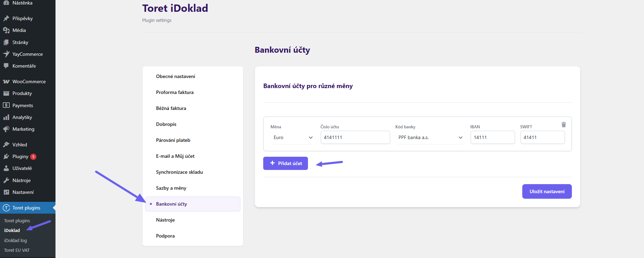Open the Pluginy menu showing 5 updates

(x=7, y=156)
